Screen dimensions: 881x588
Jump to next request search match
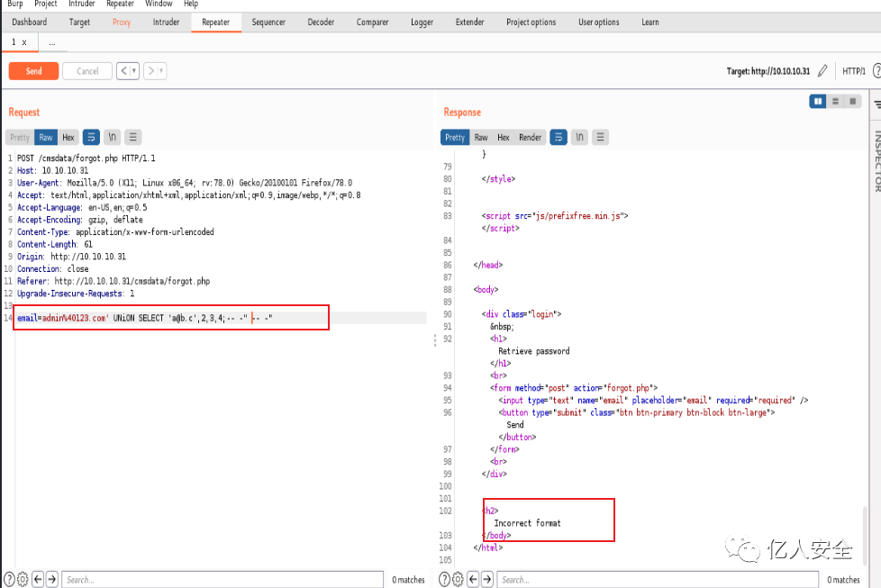coord(51,579)
